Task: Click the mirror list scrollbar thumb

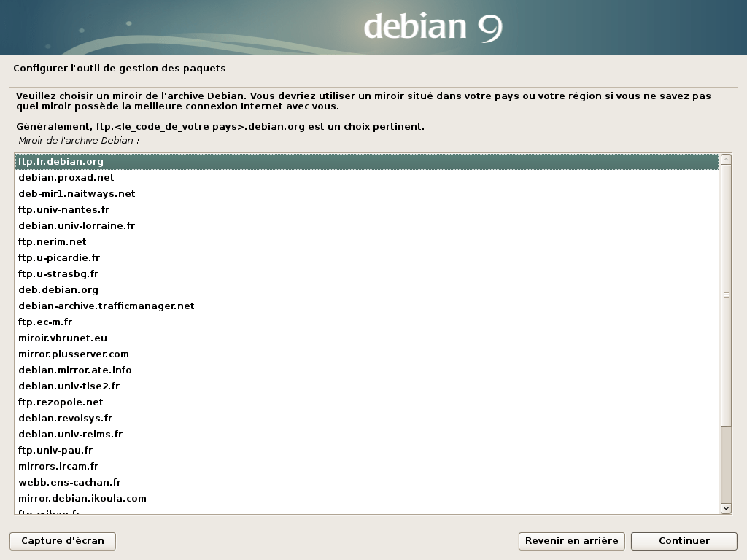Action: (x=726, y=295)
